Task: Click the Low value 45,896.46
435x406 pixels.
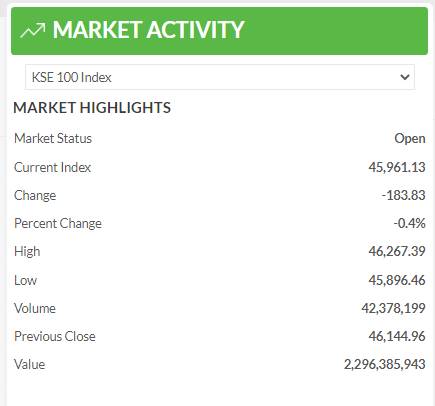Action: [397, 280]
